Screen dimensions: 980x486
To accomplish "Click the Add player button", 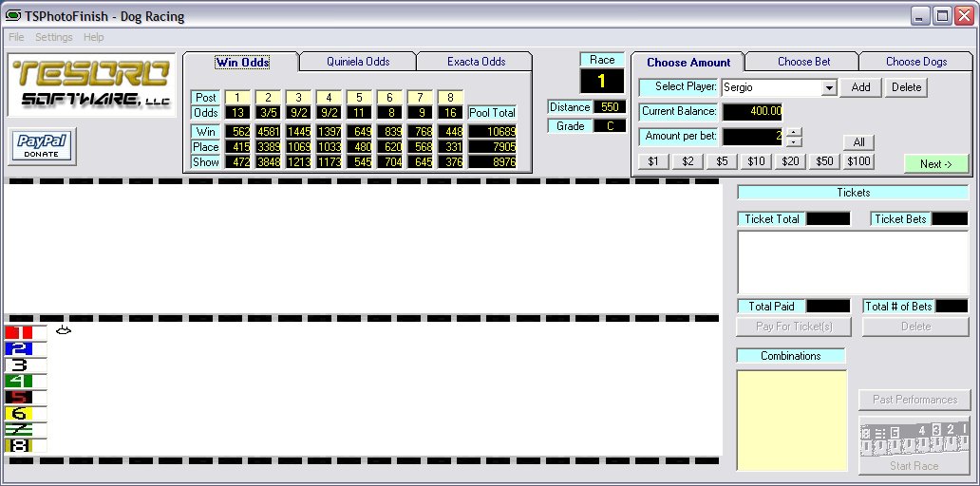I will 860,87.
